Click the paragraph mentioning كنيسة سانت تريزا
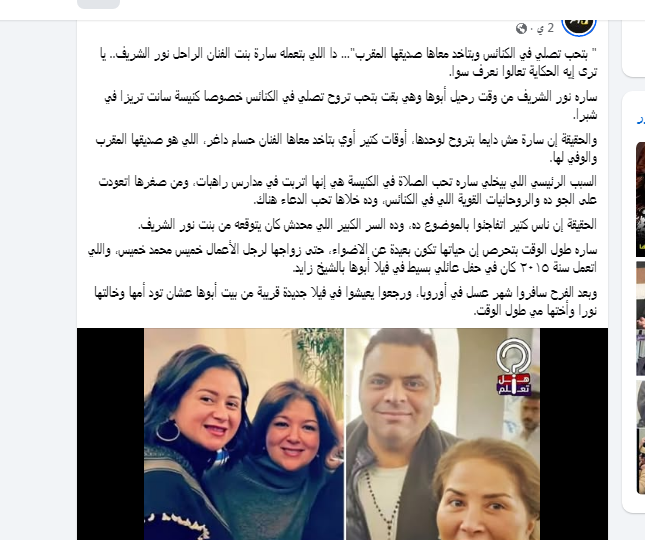 point(350,106)
